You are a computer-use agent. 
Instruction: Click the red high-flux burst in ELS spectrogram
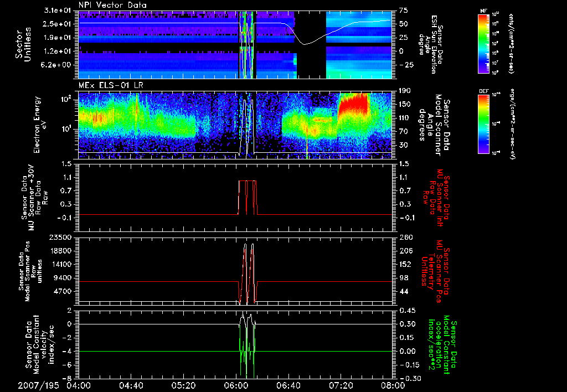(x=354, y=103)
